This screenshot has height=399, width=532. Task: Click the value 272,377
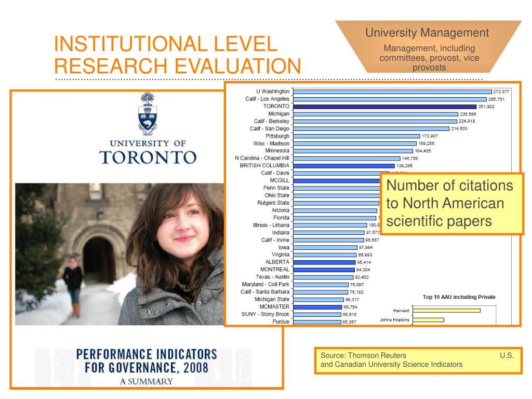(501, 91)
